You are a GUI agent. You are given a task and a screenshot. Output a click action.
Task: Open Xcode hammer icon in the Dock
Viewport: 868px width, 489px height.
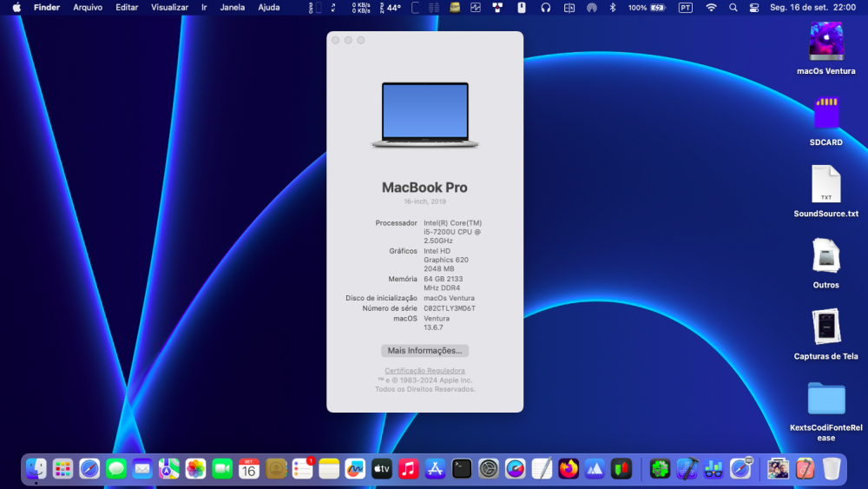click(x=687, y=469)
